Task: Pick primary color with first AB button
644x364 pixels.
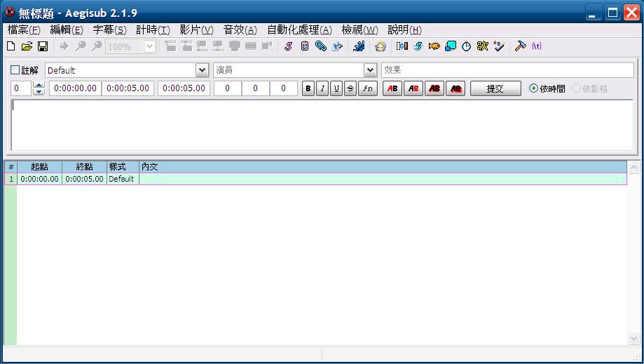Action: click(x=392, y=88)
